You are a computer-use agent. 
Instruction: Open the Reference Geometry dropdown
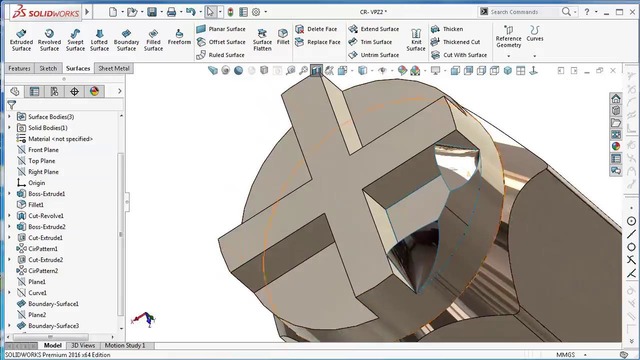point(509,56)
